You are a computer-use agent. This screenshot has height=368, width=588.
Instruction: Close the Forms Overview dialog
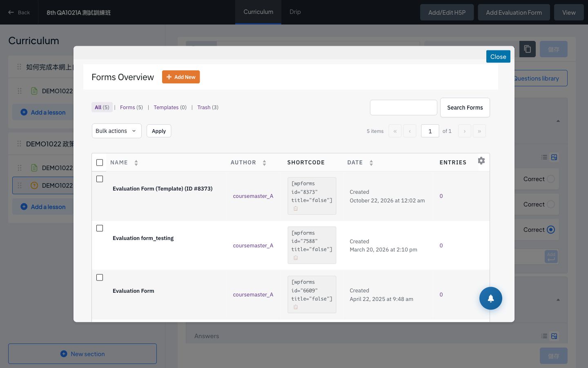point(498,56)
